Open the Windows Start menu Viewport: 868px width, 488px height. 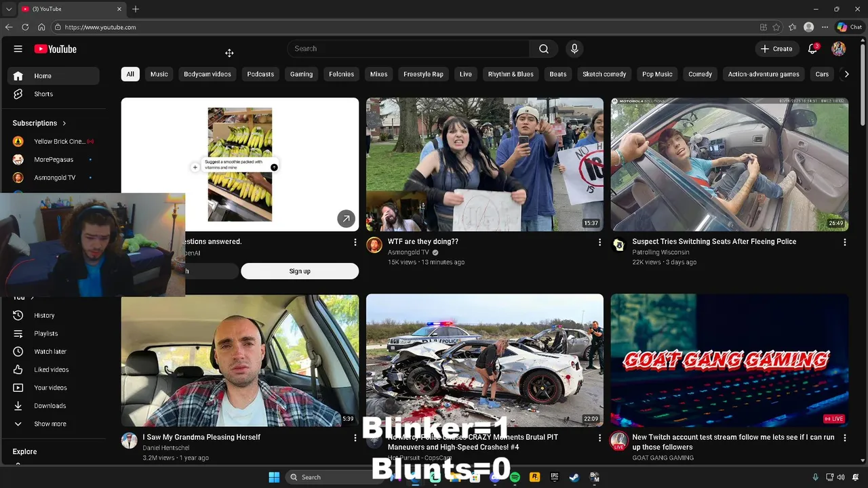coord(274,477)
